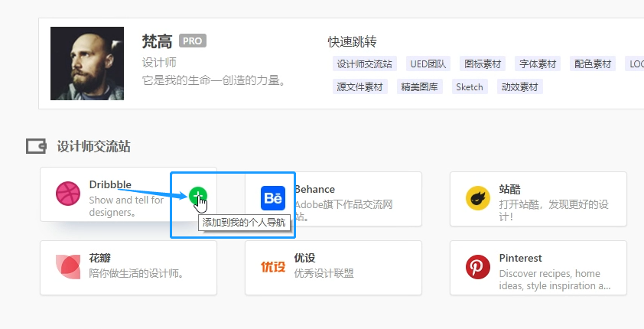The height and width of the screenshot is (329, 644).
Task: Click 陪你做生活的设计师 description text
Action: [136, 274]
